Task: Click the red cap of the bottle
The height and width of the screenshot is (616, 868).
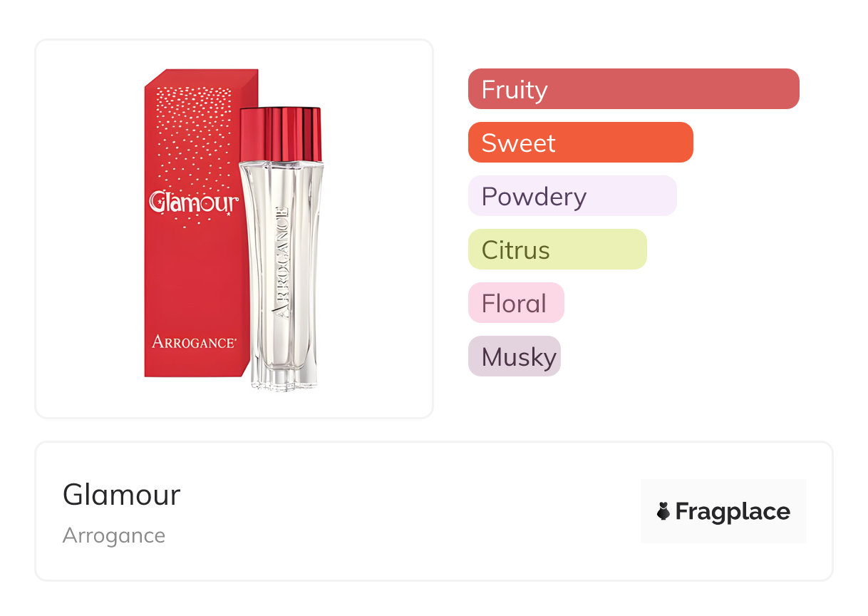Action: (x=281, y=134)
